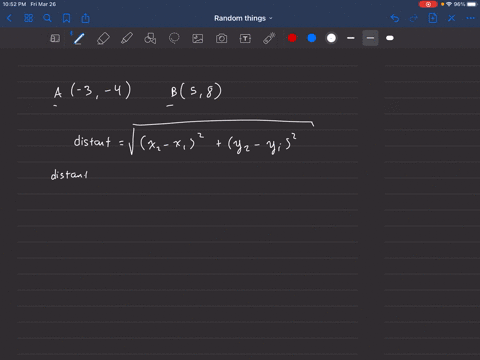Image resolution: width=480 pixels, height=360 pixels.
Task: Choose the thin stroke width
Action: (351, 38)
